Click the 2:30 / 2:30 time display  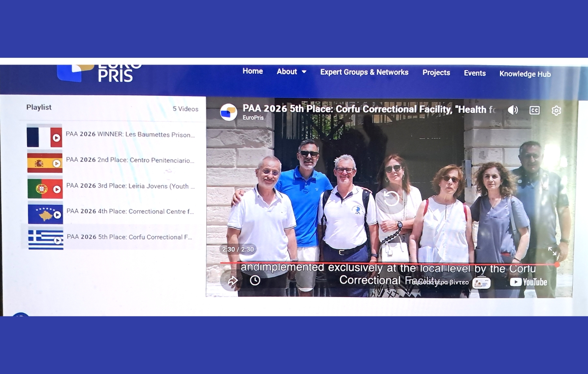tap(238, 249)
